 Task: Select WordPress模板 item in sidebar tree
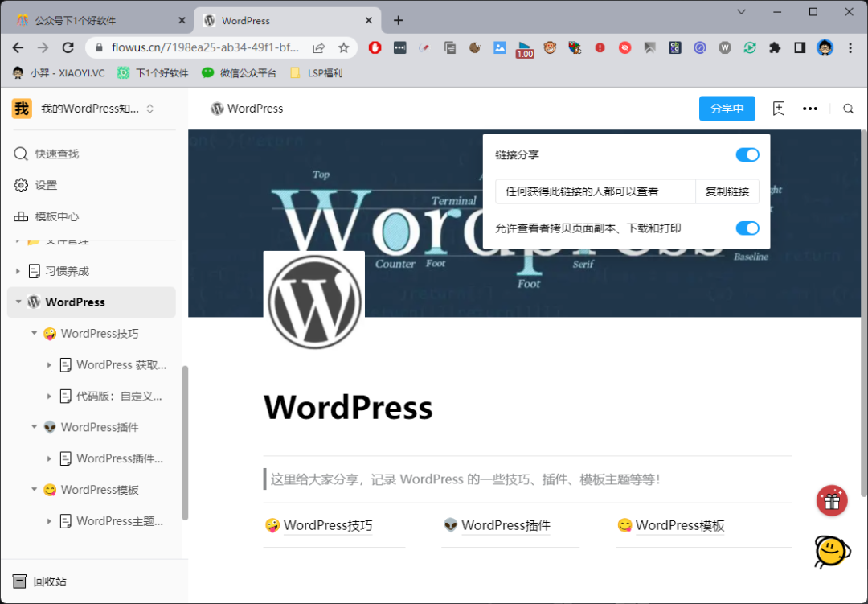click(x=100, y=490)
